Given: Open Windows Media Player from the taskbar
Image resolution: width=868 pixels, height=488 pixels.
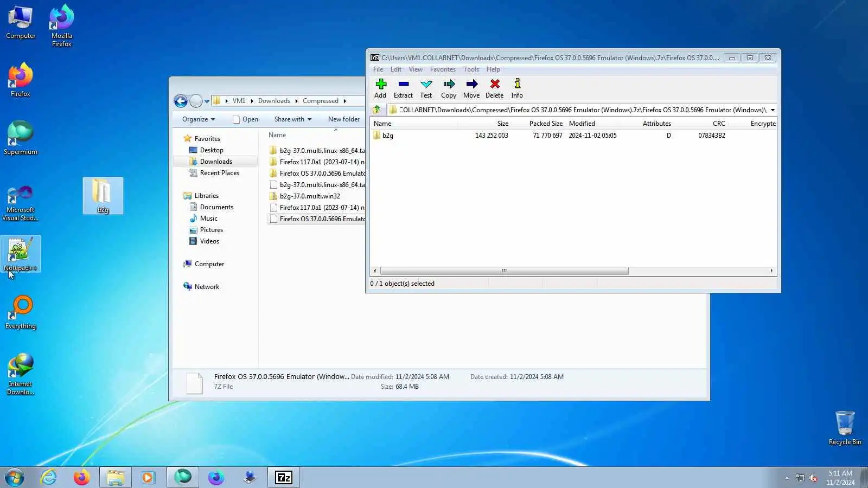Looking at the screenshot, I should coord(148,477).
